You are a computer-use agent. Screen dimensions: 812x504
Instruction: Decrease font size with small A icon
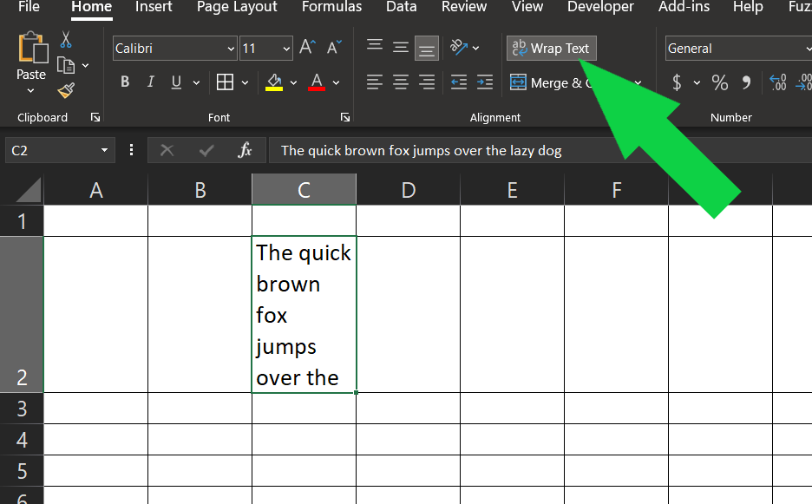coord(334,48)
